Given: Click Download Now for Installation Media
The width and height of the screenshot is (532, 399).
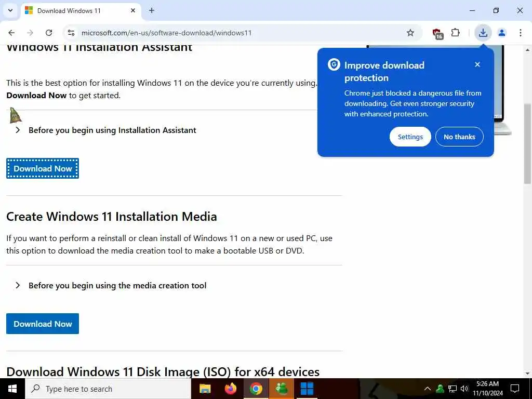Looking at the screenshot, I should point(43,324).
